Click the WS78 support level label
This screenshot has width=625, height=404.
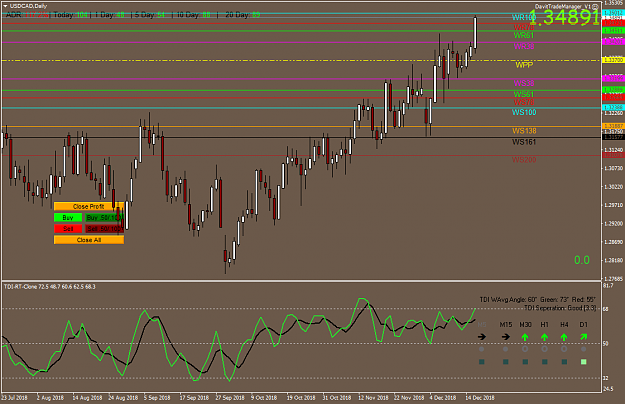(x=524, y=102)
